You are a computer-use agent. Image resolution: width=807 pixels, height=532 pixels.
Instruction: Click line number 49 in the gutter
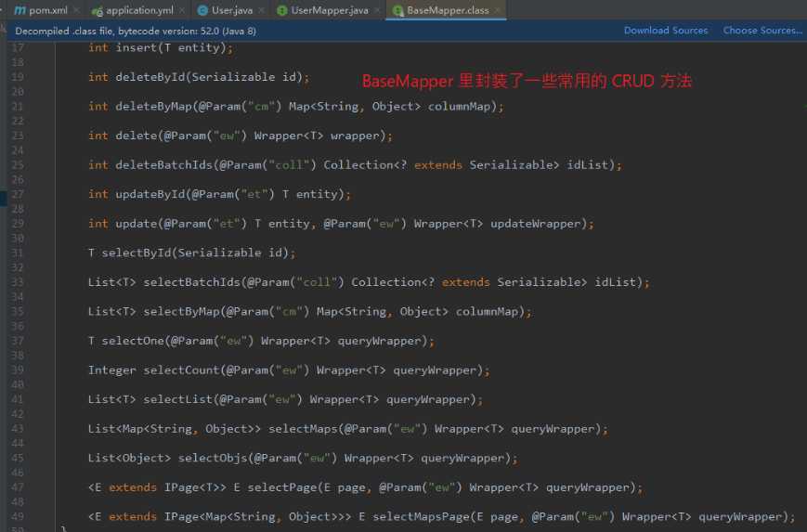pyautogui.click(x=18, y=516)
